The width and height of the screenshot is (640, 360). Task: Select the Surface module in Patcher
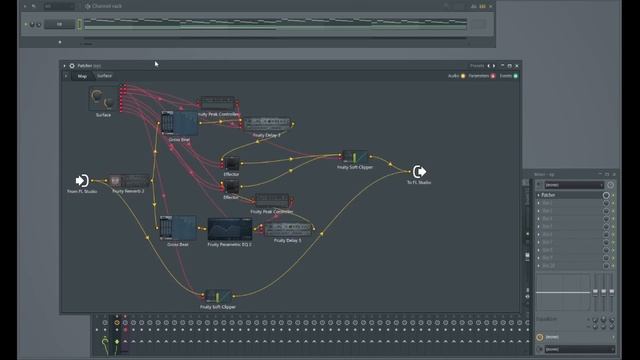(103, 99)
